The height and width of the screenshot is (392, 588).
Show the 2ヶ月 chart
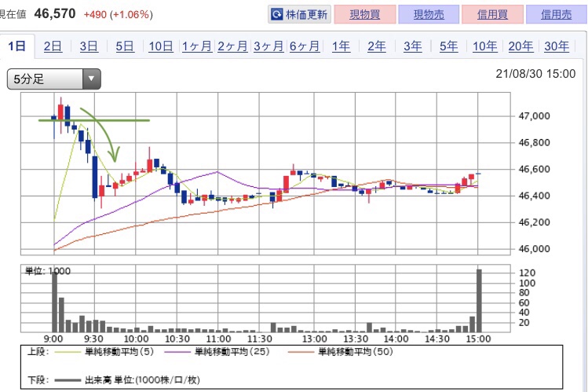233,46
